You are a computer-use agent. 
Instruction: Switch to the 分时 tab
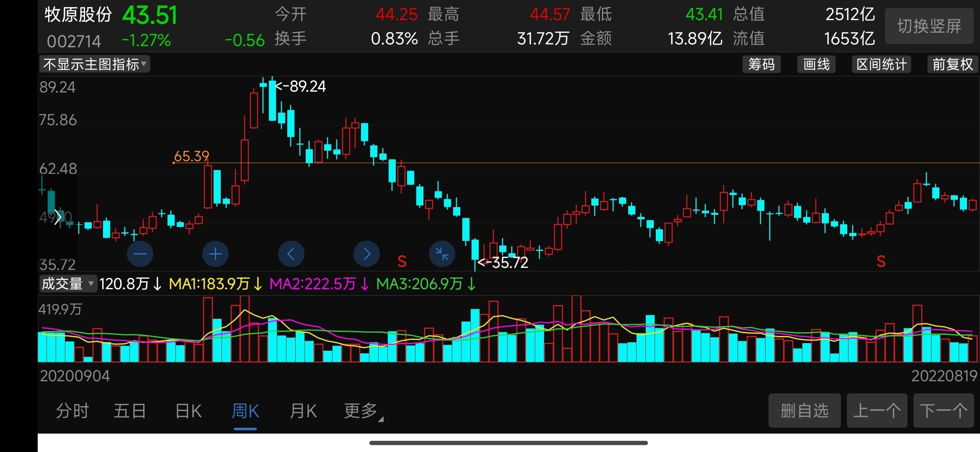pos(72,411)
